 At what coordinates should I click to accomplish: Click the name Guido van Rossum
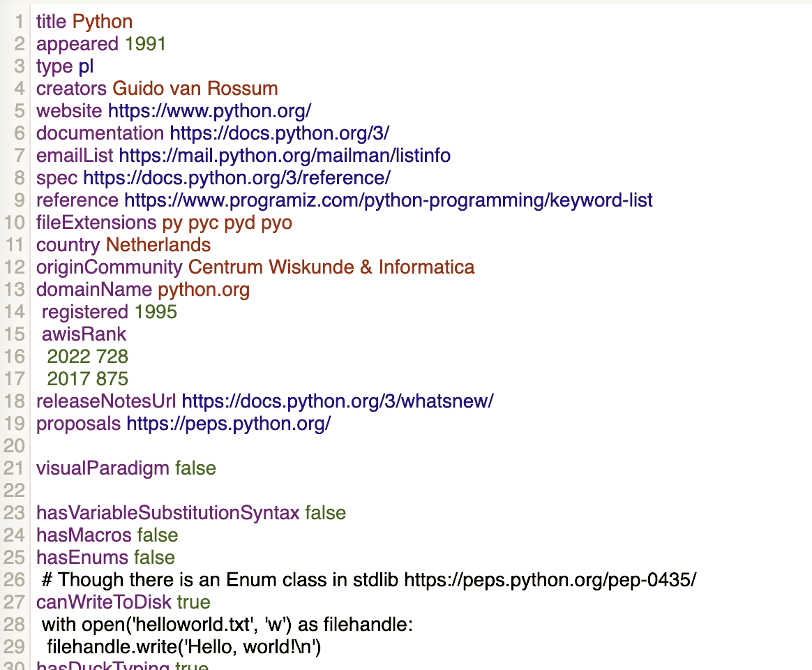pyautogui.click(x=195, y=89)
